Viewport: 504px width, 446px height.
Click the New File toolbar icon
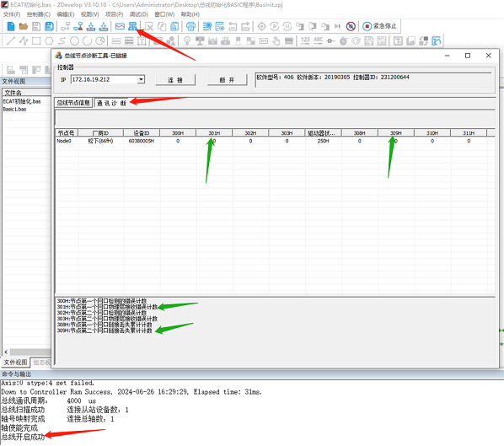point(11,26)
